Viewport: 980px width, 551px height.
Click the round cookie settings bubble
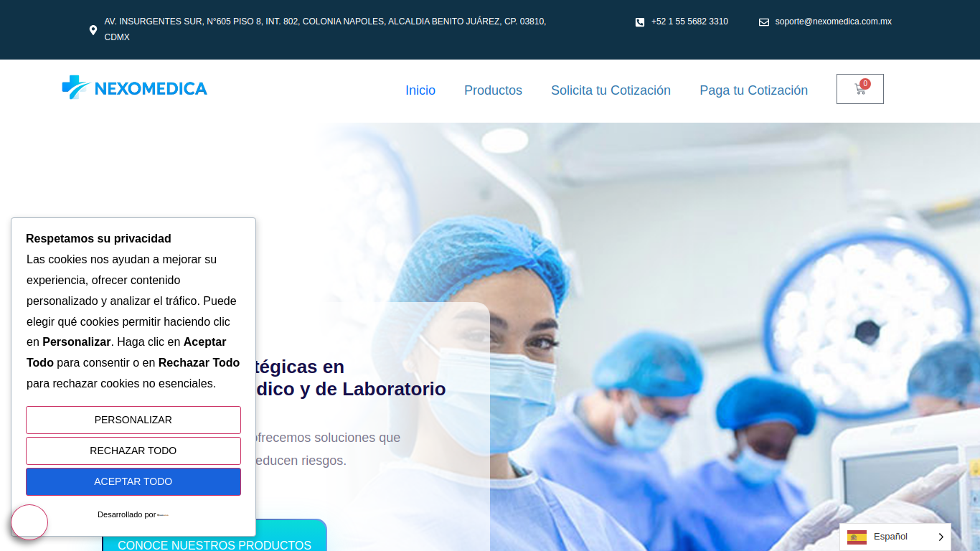[x=29, y=522]
